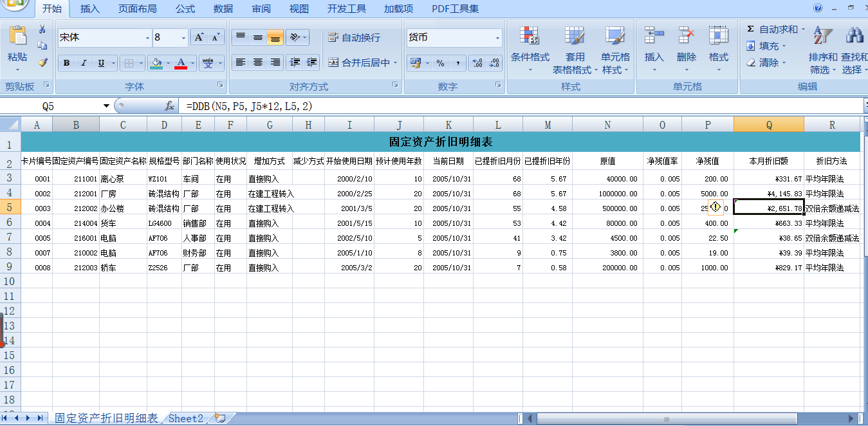Screen dimensions: 868x426
Task: Click the Increase Font Size icon
Action: click(x=199, y=38)
